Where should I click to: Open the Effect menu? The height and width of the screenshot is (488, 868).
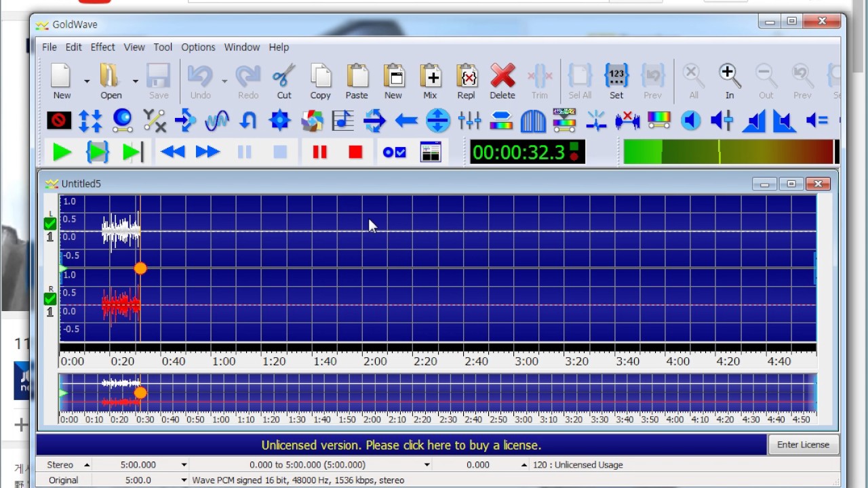(102, 47)
